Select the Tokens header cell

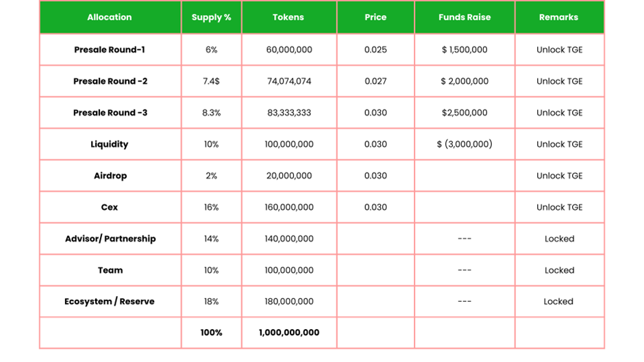(288, 17)
